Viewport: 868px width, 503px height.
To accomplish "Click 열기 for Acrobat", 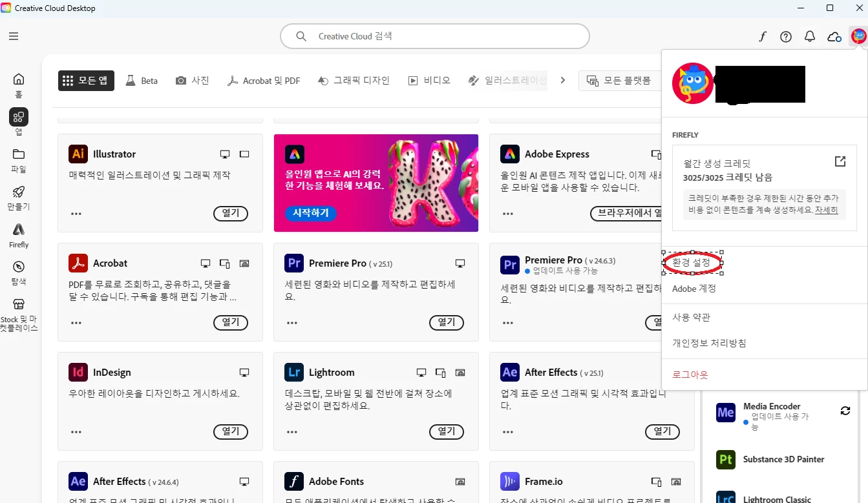I will coord(231,322).
